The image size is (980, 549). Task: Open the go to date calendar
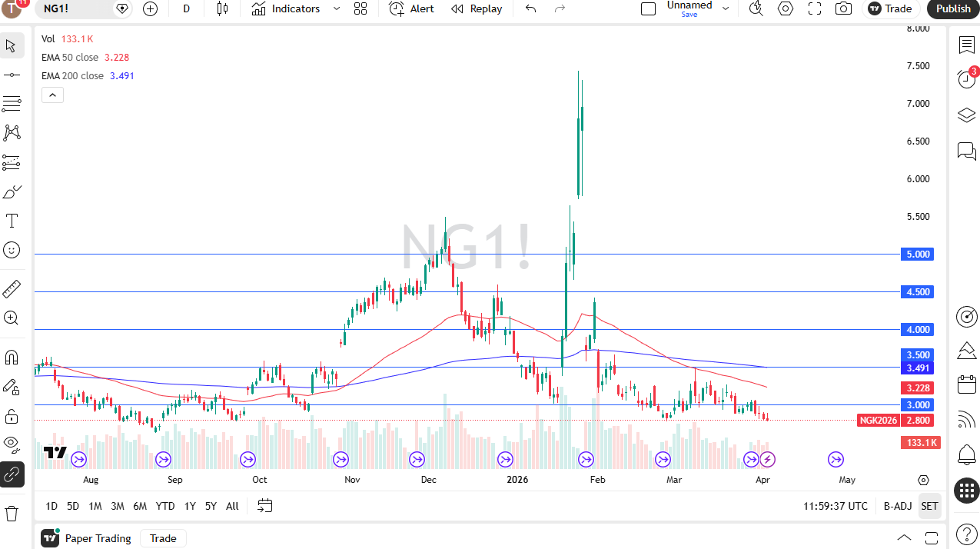pyautogui.click(x=265, y=506)
